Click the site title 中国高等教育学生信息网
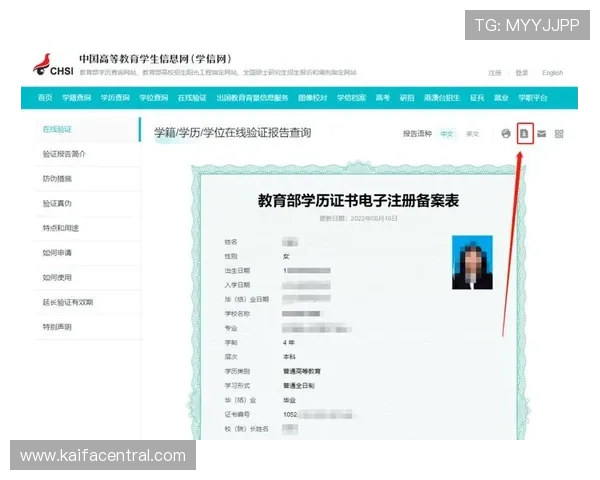 pos(155,59)
